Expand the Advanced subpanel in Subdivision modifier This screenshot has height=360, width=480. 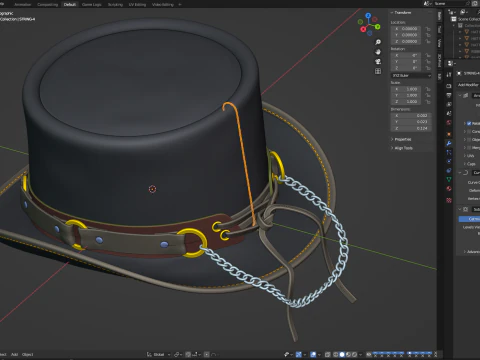[471, 252]
